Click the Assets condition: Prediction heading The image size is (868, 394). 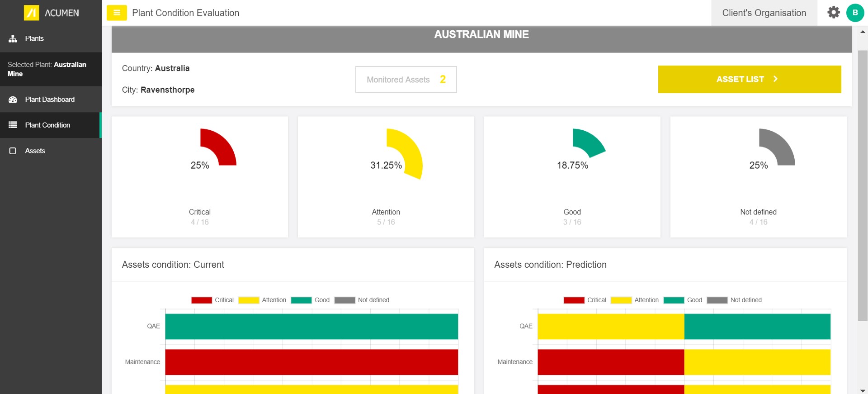coord(550,265)
